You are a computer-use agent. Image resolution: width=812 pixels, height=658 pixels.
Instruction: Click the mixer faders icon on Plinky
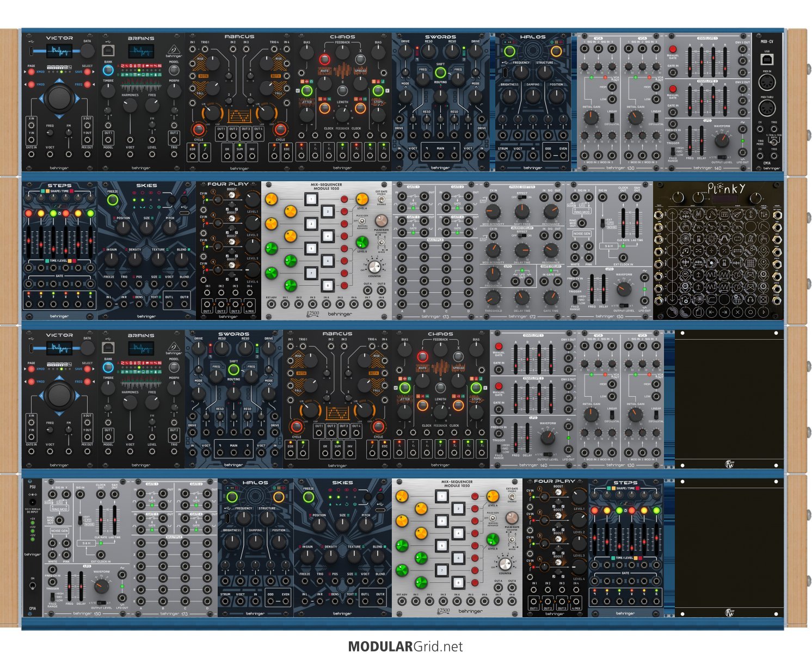[764, 214]
